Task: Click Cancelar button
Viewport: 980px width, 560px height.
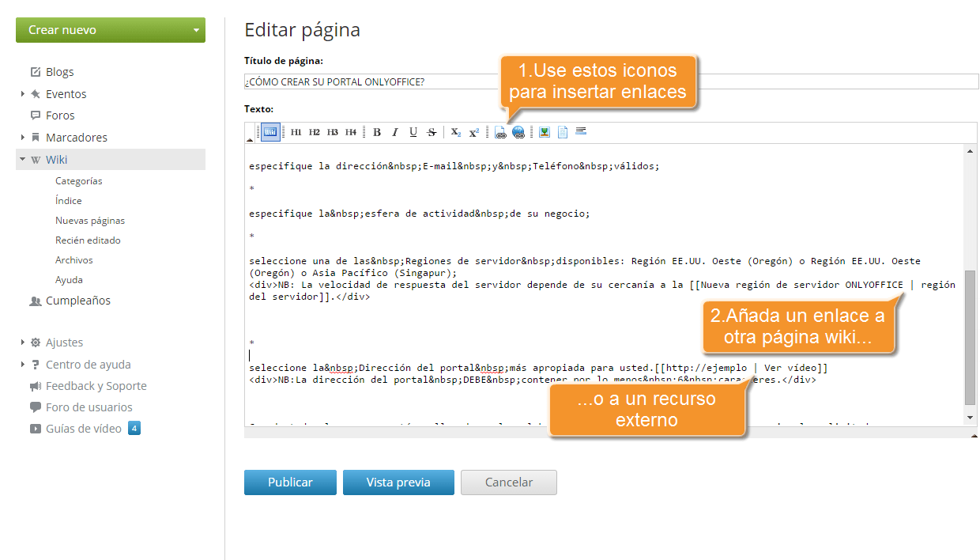Action: (x=509, y=482)
